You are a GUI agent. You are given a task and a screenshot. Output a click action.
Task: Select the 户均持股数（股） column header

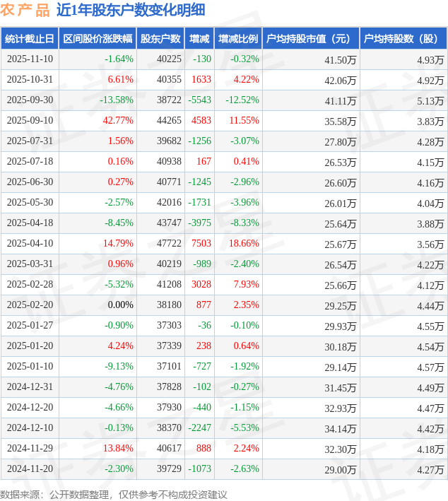point(403,39)
